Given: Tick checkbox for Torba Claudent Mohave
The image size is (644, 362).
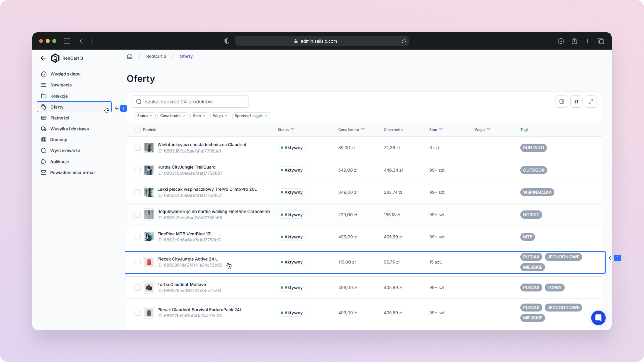Looking at the screenshot, I should 137,288.
